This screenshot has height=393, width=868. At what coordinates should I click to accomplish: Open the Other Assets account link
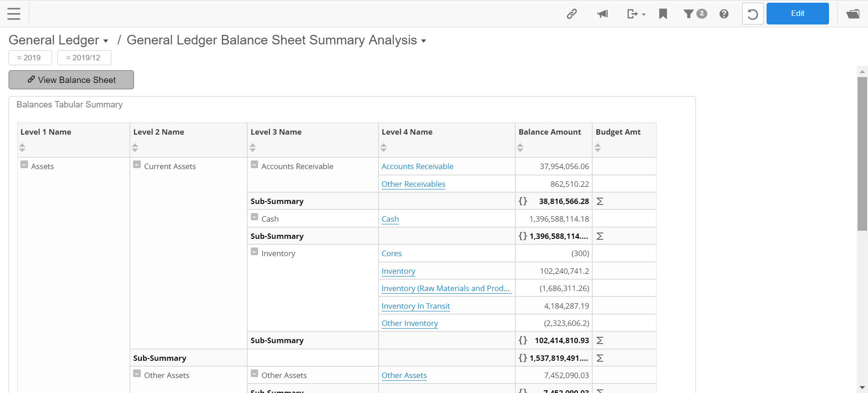tap(404, 375)
